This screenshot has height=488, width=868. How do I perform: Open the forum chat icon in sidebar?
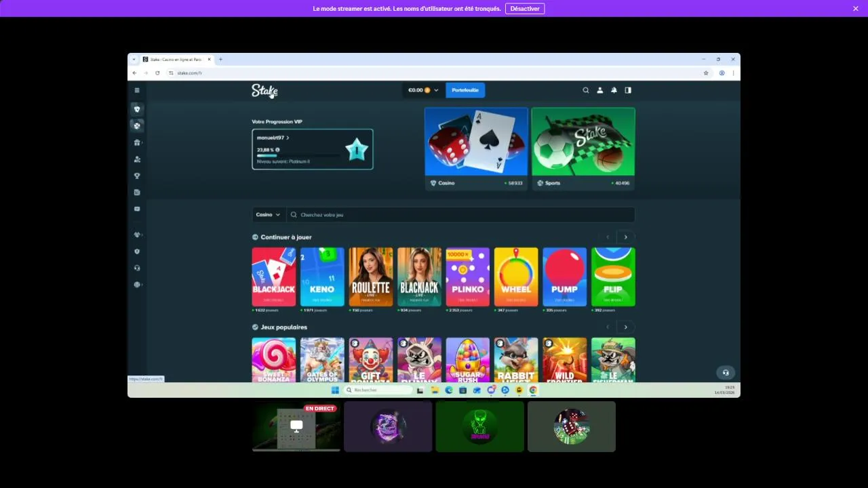click(x=137, y=209)
